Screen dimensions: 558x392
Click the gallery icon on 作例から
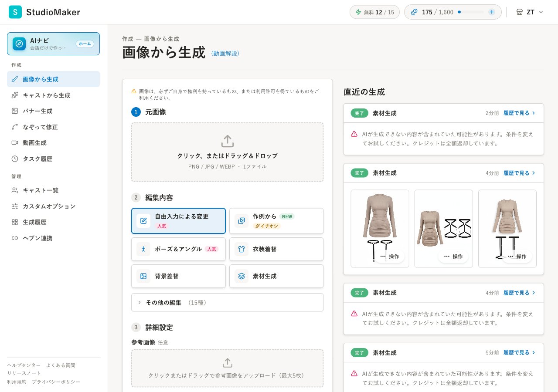coord(242,221)
